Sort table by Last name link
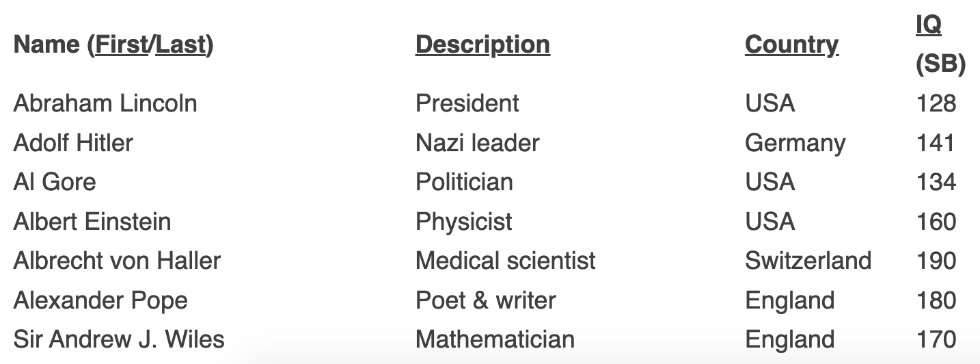The height and width of the screenshot is (364, 980). tap(180, 44)
